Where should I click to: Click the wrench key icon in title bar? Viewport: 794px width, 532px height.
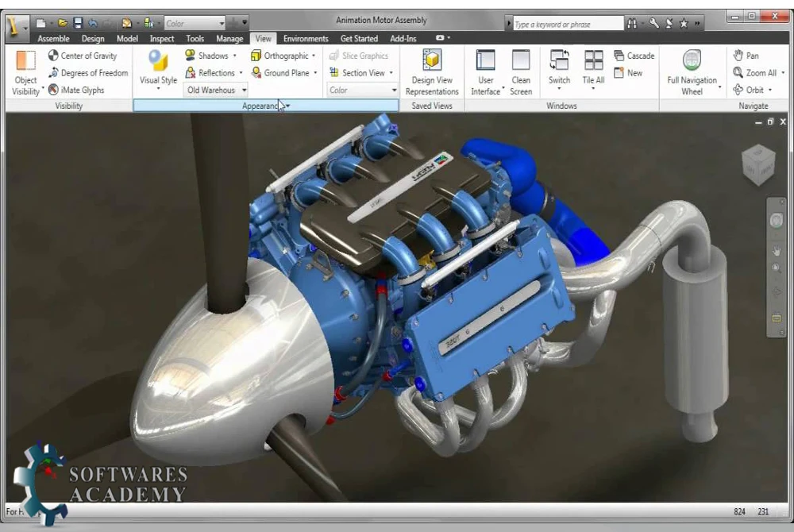pyautogui.click(x=654, y=23)
